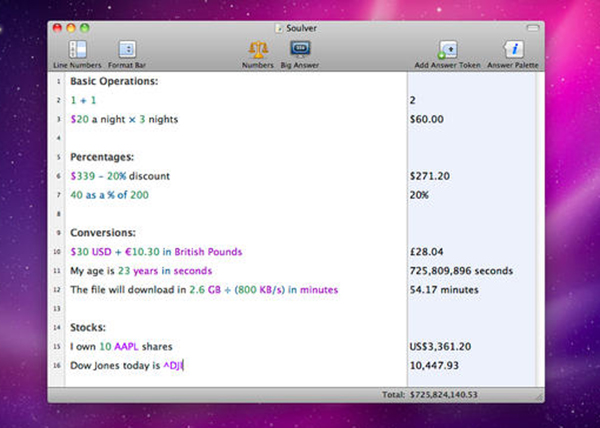The height and width of the screenshot is (428, 600).
Task: Select the answer '725,809,896 seconds'
Action: point(461,271)
